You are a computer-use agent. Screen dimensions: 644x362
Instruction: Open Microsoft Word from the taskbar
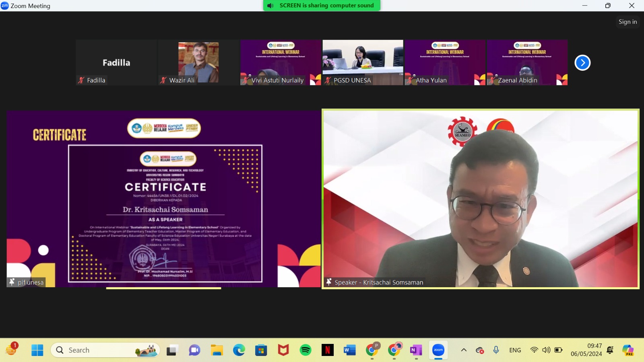point(349,350)
